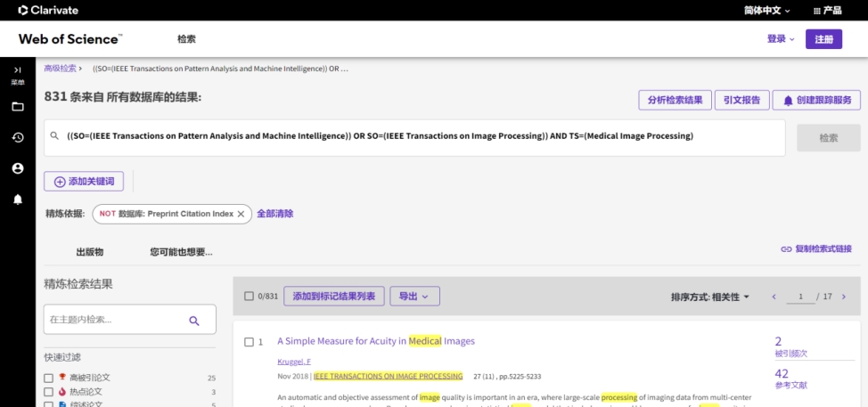Click search icon in 在主题内检索 box
The image size is (868, 407).
[193, 321]
